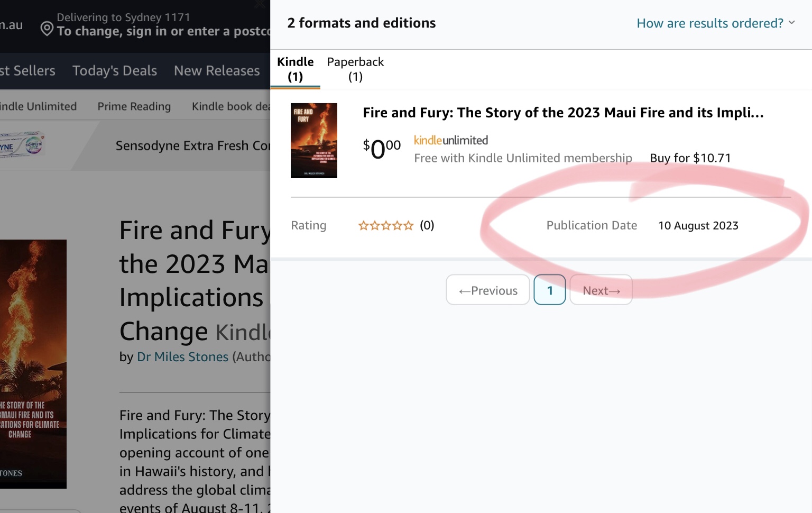Select page 1 pagination button
Viewport: 812px width, 513px height.
tap(550, 290)
